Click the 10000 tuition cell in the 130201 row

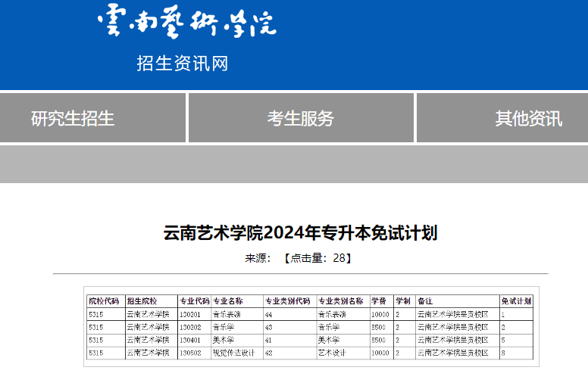point(380,315)
